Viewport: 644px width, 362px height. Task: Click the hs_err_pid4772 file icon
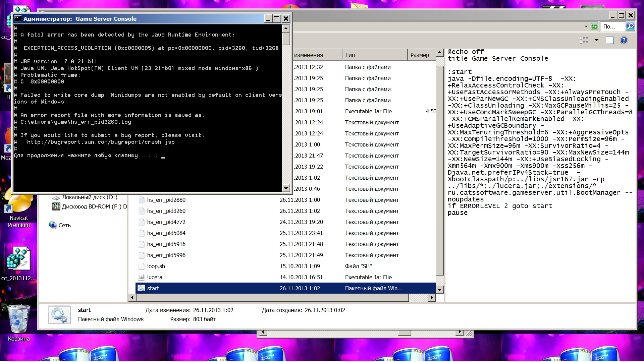(x=141, y=222)
